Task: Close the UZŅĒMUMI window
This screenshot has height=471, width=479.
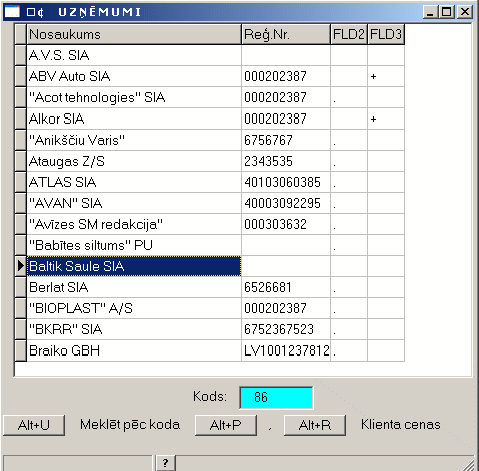Action: pos(465,12)
